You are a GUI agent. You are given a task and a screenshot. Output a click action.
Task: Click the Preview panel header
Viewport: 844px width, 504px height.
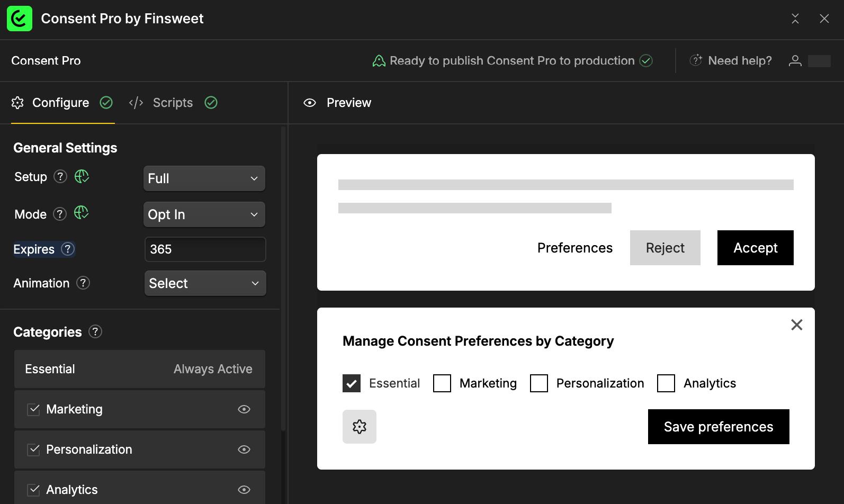click(x=337, y=103)
